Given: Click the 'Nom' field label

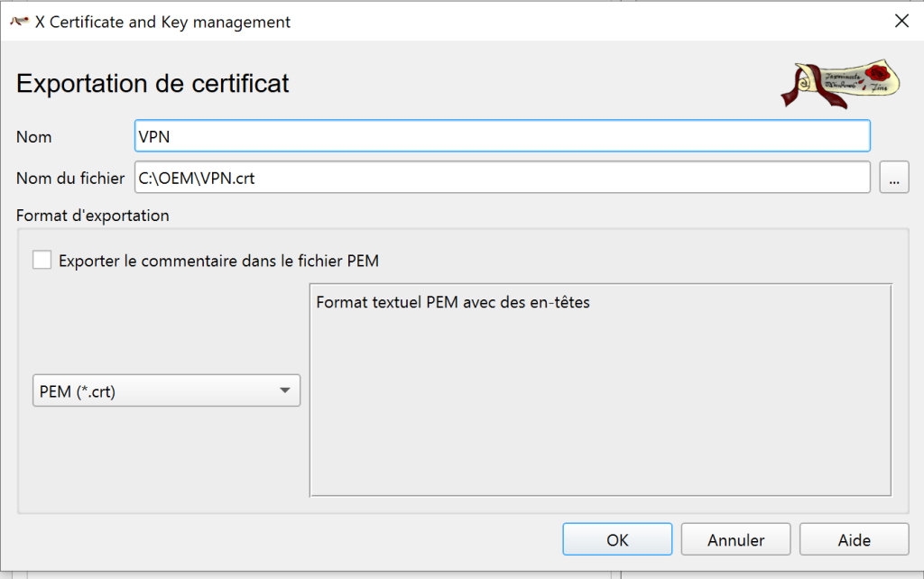Looking at the screenshot, I should point(34,137).
